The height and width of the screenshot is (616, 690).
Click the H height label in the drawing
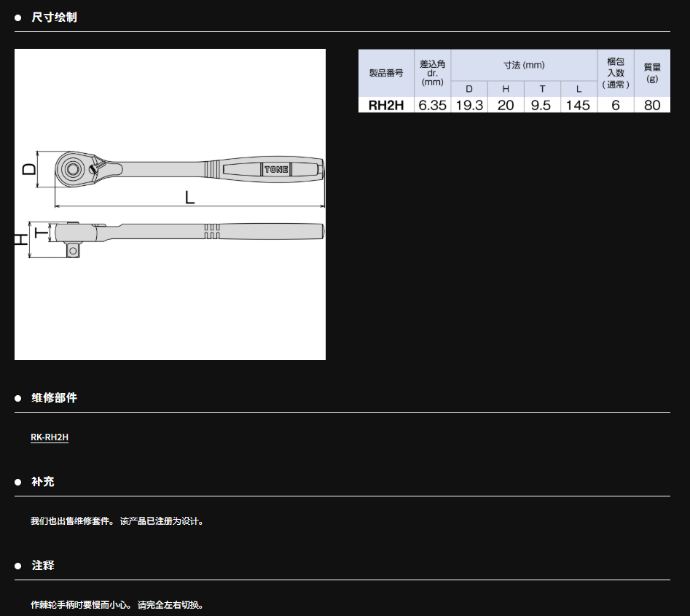tap(22, 239)
